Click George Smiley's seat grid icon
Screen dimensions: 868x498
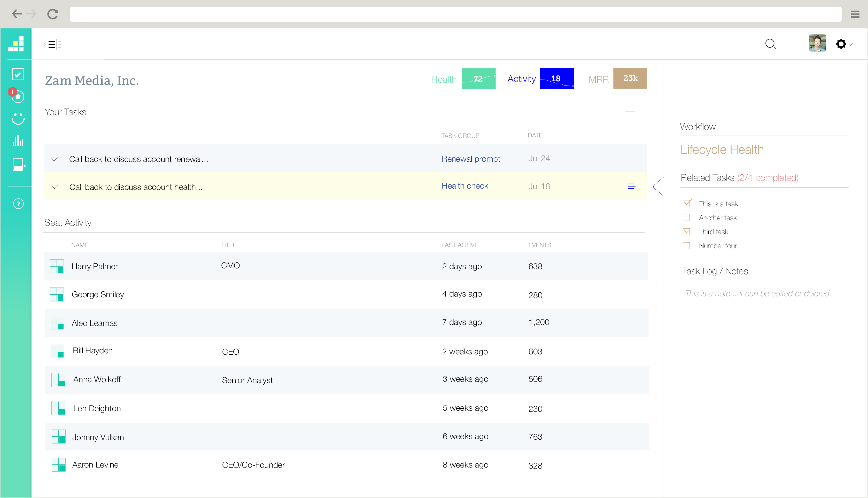pyautogui.click(x=57, y=294)
